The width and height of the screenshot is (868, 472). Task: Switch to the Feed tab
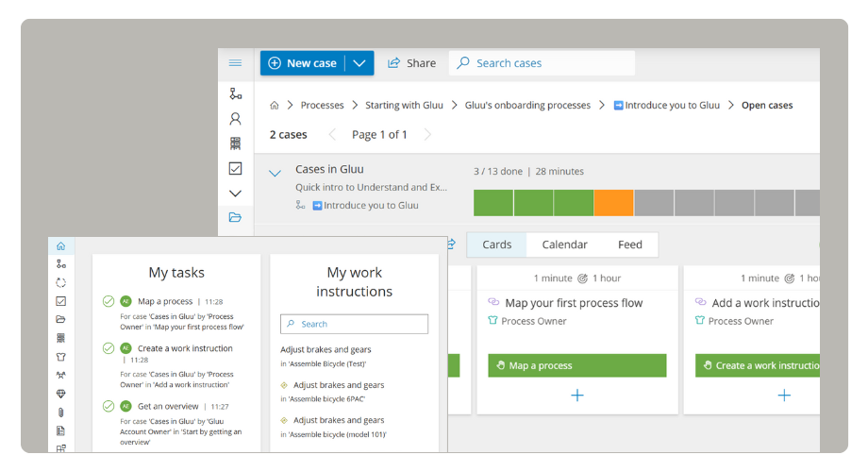pos(630,244)
